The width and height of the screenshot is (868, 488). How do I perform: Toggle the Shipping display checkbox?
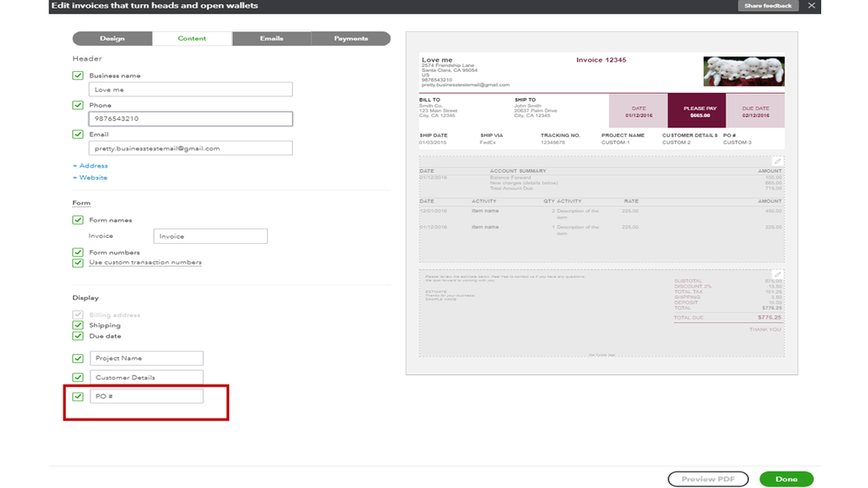78,326
